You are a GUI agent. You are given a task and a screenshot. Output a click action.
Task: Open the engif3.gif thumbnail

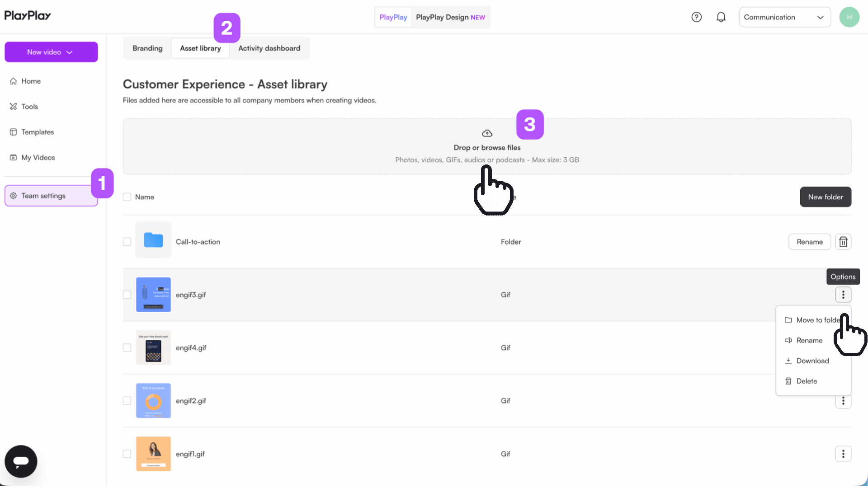click(153, 295)
